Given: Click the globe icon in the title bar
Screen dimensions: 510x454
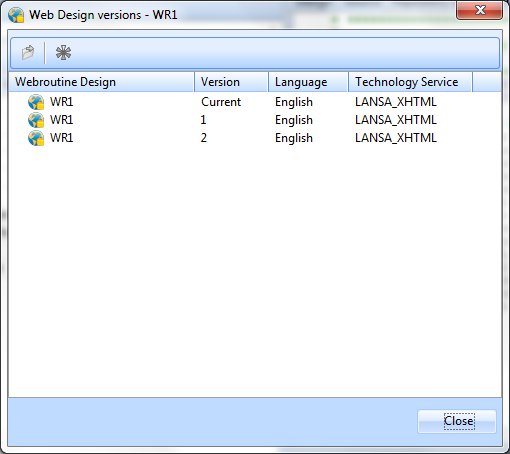Looking at the screenshot, I should 16,15.
